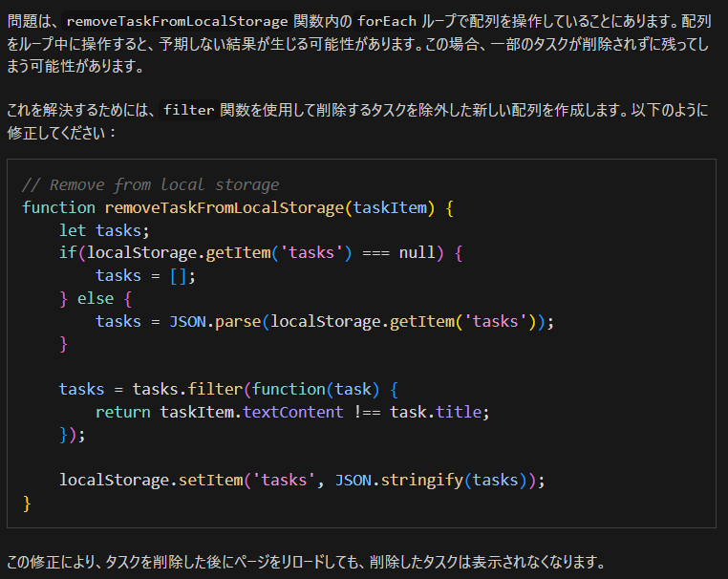Click the return keyword inside the filter callback
Screen dimensions: 728x579
click(x=123, y=412)
